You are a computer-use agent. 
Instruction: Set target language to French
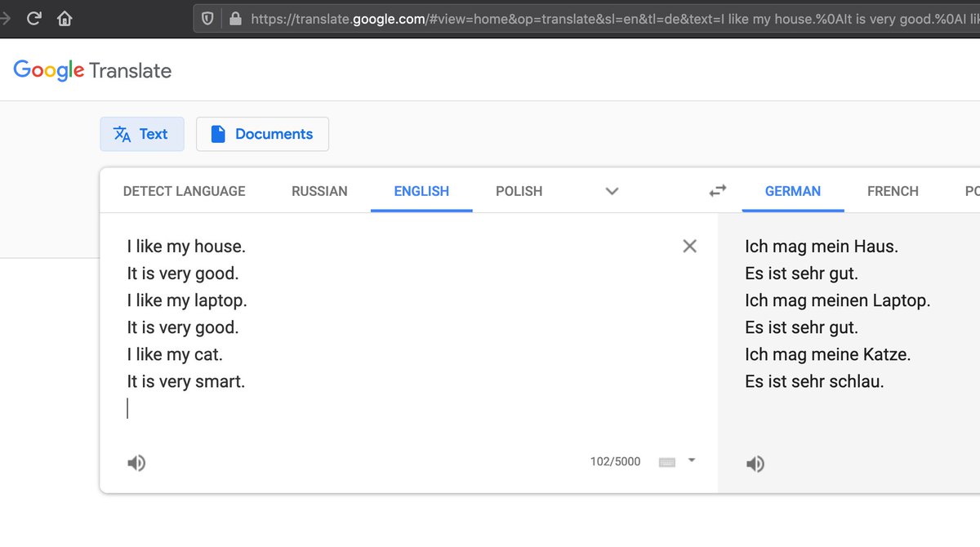pos(893,191)
